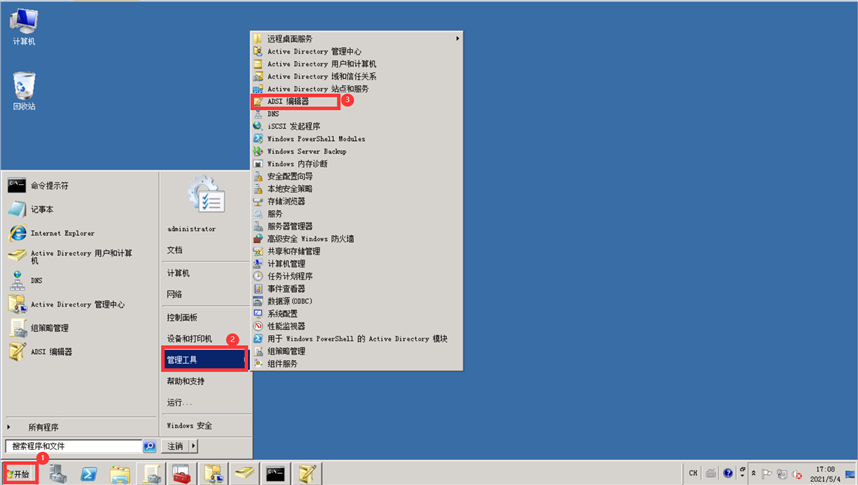Open 回收站 desktop icon

(24, 91)
